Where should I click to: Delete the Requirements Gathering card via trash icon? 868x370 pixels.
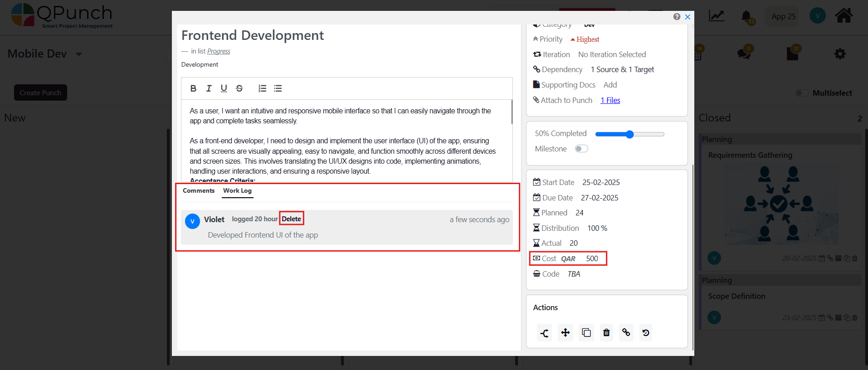click(855, 258)
